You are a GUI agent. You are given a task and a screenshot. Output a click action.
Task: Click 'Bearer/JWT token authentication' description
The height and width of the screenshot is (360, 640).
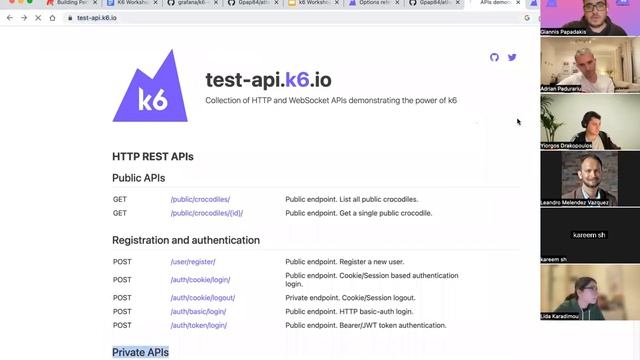393,325
